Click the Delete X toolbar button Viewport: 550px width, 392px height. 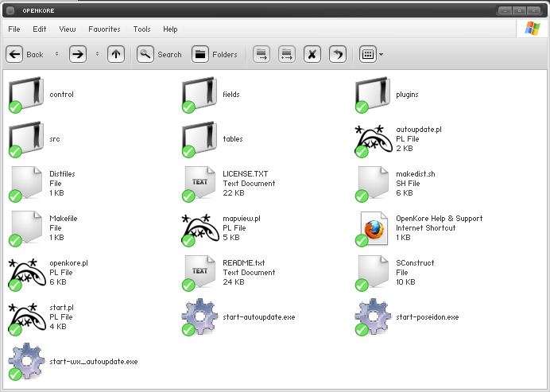pyautogui.click(x=312, y=54)
